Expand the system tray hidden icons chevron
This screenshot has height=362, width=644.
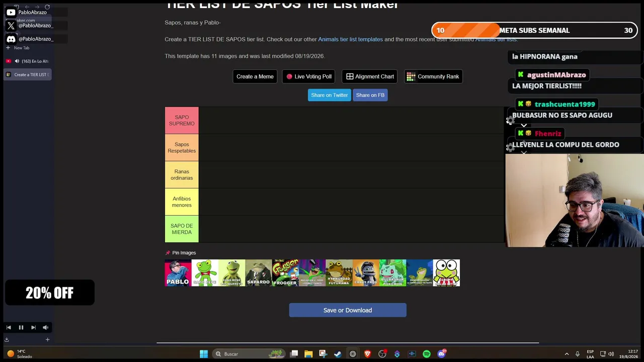[567, 354]
